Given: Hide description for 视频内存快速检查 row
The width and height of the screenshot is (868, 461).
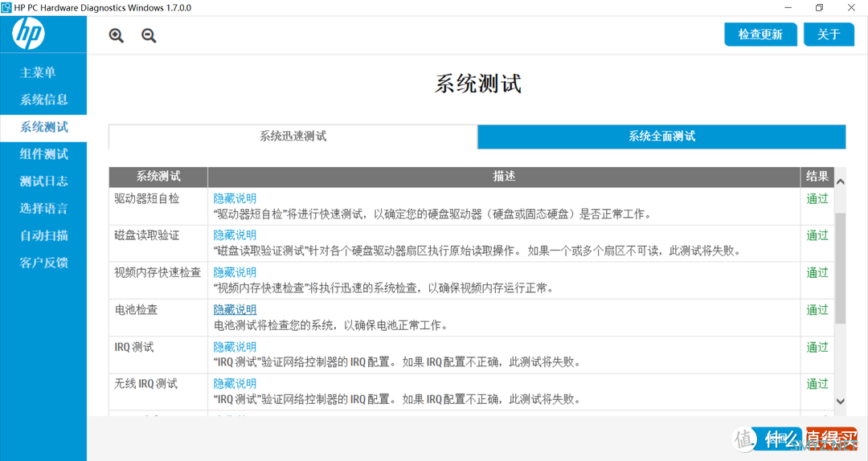Looking at the screenshot, I should click(235, 272).
